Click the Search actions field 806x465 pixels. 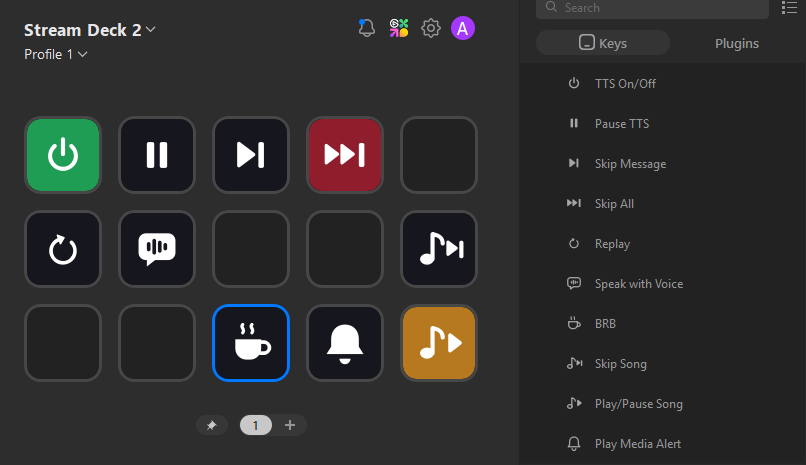click(x=652, y=8)
